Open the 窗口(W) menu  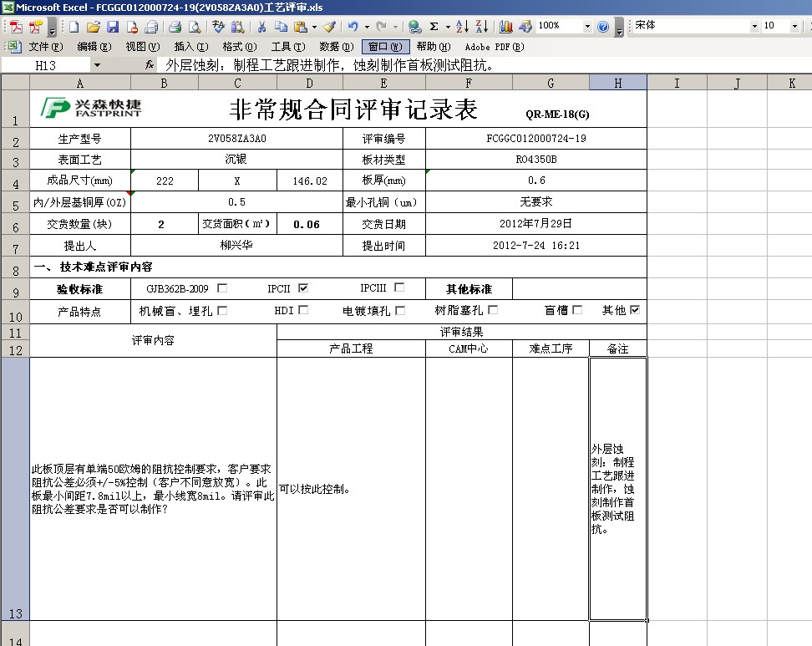385,47
